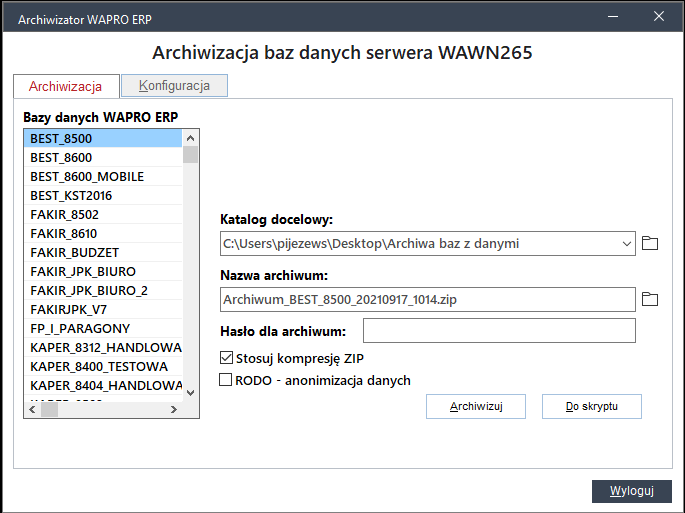Select KAPER_8404_HANDLOWA database
The width and height of the screenshot is (685, 513).
[x=103, y=385]
